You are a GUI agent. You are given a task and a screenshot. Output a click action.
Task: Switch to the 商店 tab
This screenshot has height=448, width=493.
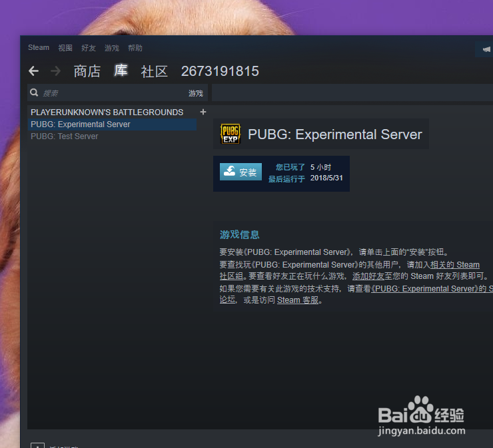(x=87, y=71)
